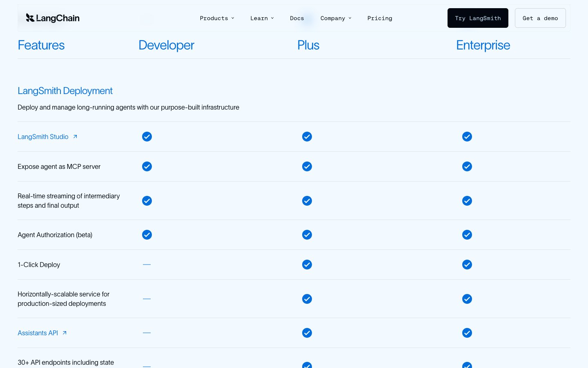The height and width of the screenshot is (368, 588).
Task: Click the Developer checkmark for LangSmith Studio
Action: coord(147,137)
